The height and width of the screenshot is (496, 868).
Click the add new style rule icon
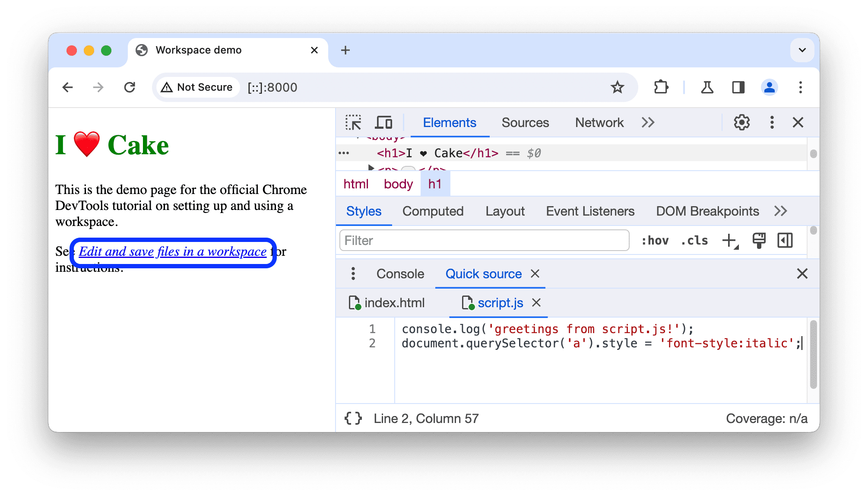(731, 240)
